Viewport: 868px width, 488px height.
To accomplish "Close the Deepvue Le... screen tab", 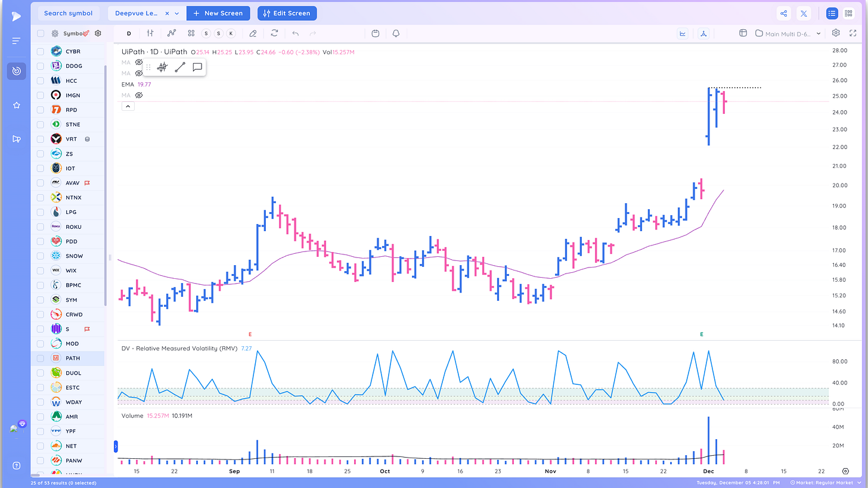I will tap(167, 13).
